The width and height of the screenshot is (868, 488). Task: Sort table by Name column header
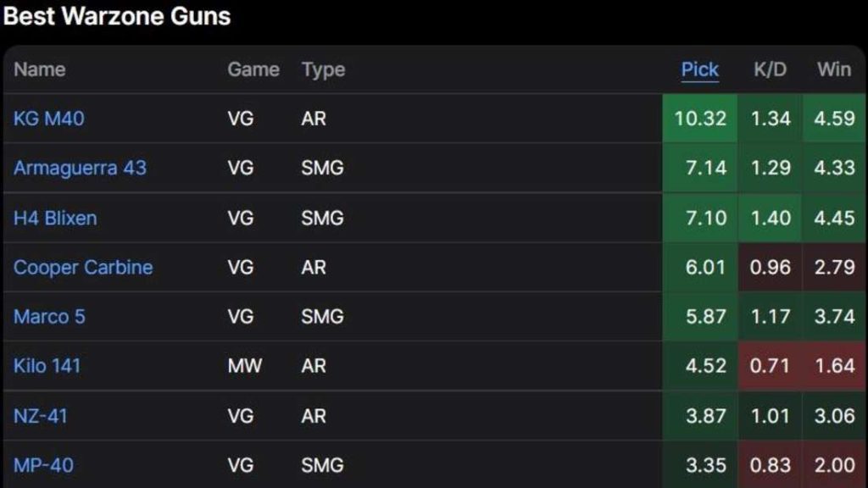click(39, 69)
